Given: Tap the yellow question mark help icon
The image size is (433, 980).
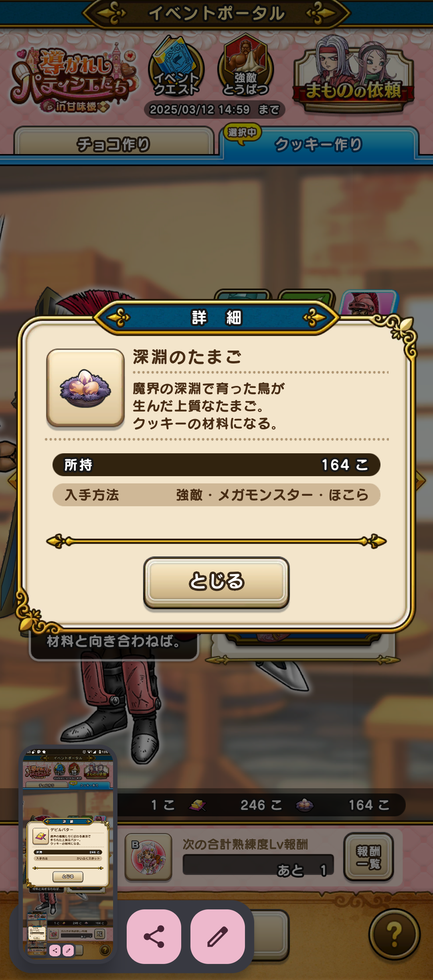Looking at the screenshot, I should 394,934.
